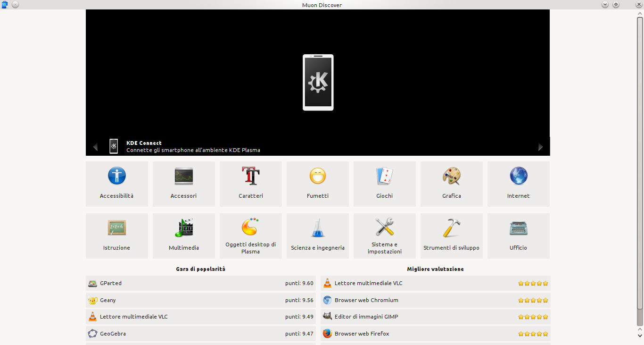
Task: Click the Muon Discover window icon
Action: point(5,5)
